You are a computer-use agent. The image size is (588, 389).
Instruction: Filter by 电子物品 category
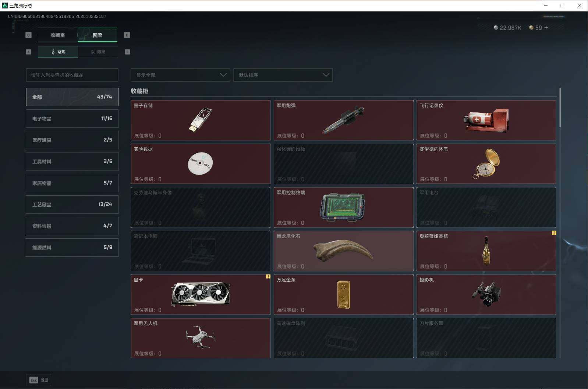tap(72, 118)
